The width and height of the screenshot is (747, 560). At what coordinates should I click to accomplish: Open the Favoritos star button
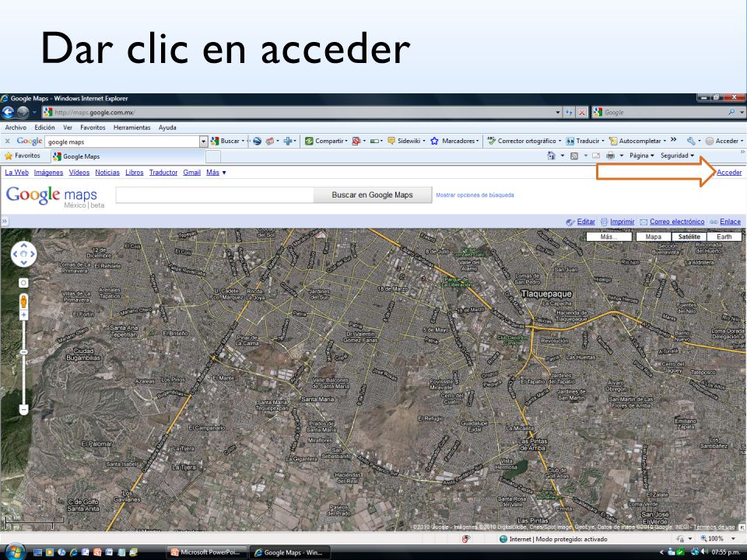click(x=23, y=156)
